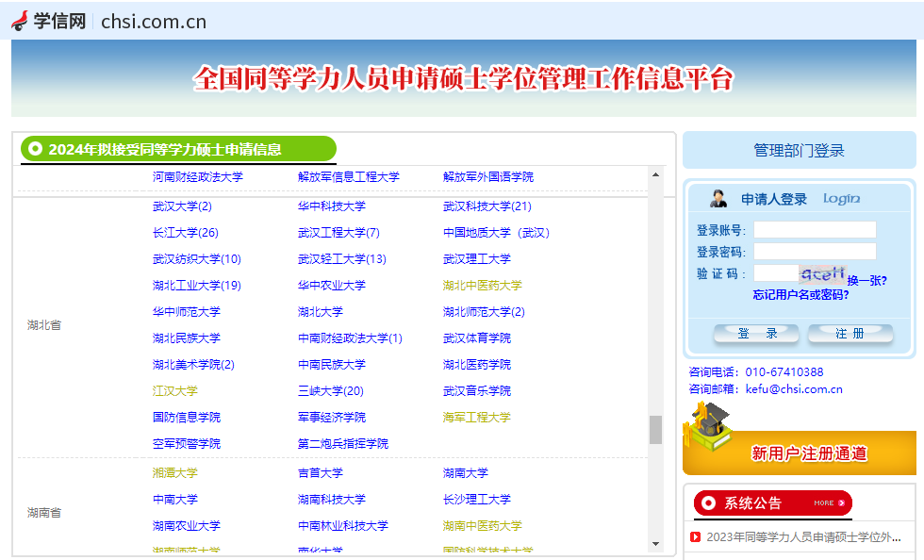
Task: Open 湖北美术学院(2) link
Action: tap(193, 365)
